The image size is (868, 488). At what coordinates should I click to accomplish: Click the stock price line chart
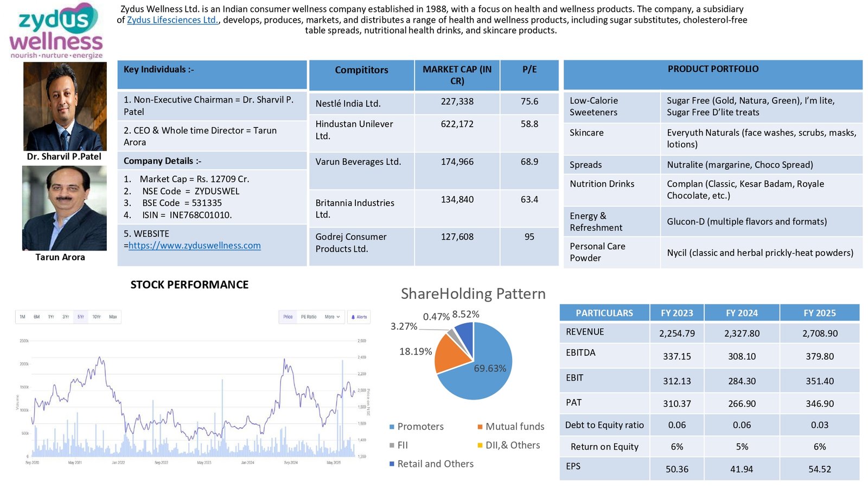pyautogui.click(x=193, y=399)
